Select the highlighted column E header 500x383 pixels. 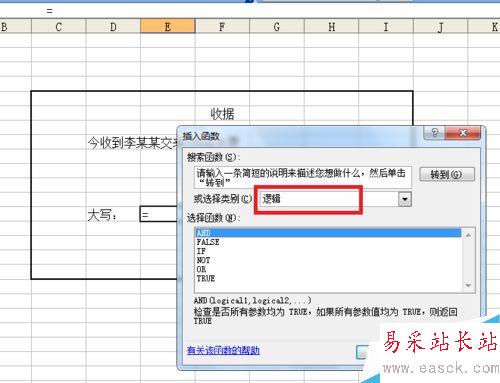pos(168,26)
